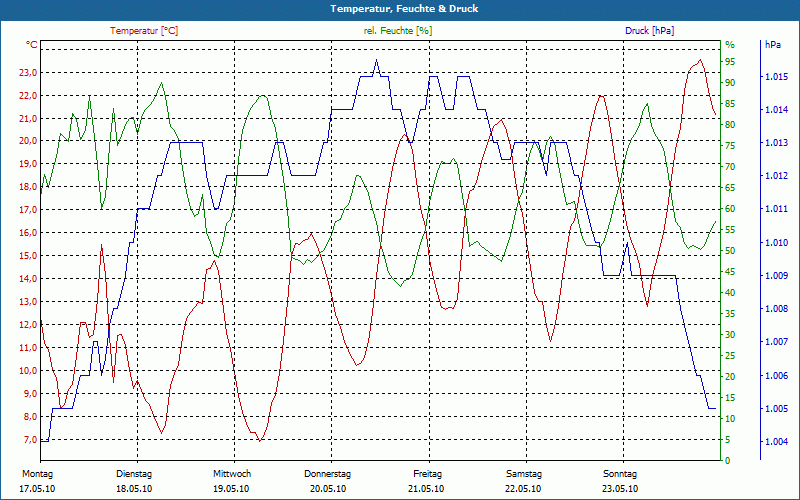Click the '%' unit label on humidity axis

(x=730, y=45)
